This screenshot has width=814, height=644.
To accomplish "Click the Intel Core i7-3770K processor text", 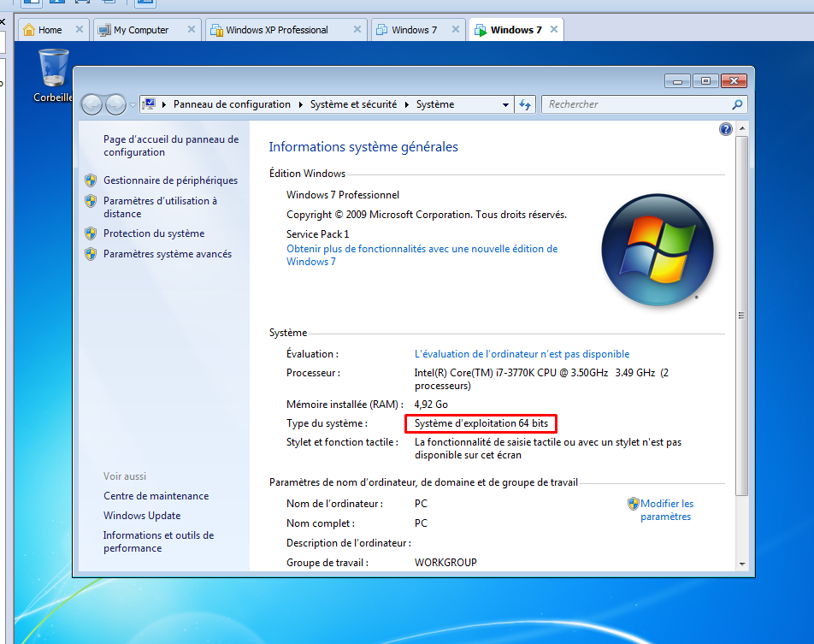I will (541, 379).
